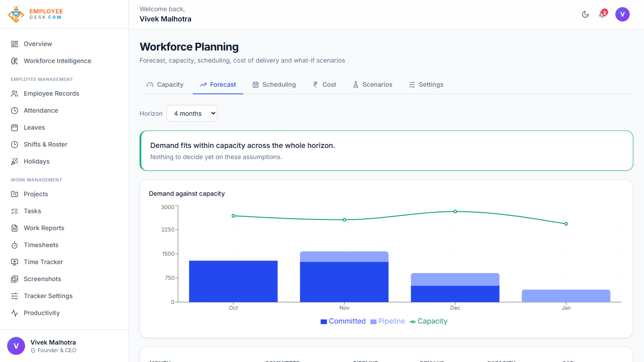Click the Scenarios tab flask icon
The height and width of the screenshot is (362, 644).
point(356,84)
